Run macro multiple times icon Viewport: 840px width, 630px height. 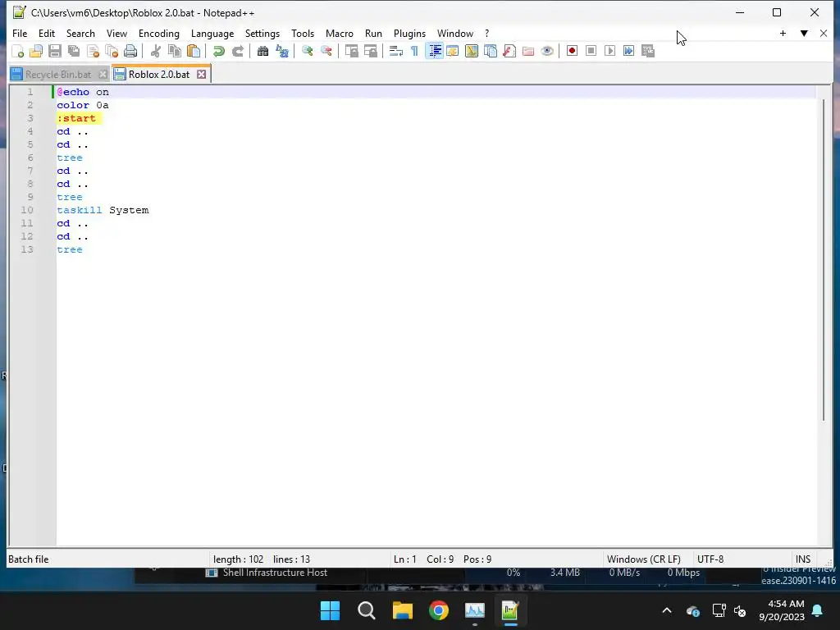click(629, 51)
